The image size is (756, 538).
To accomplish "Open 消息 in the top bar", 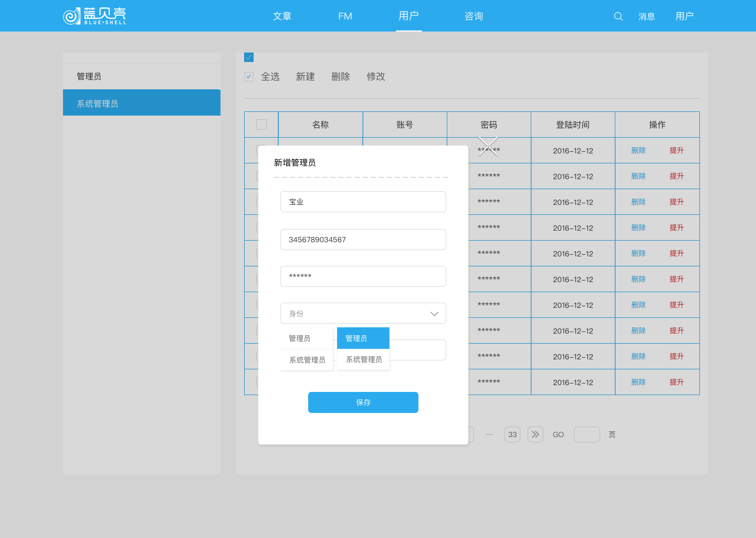I will click(x=647, y=16).
